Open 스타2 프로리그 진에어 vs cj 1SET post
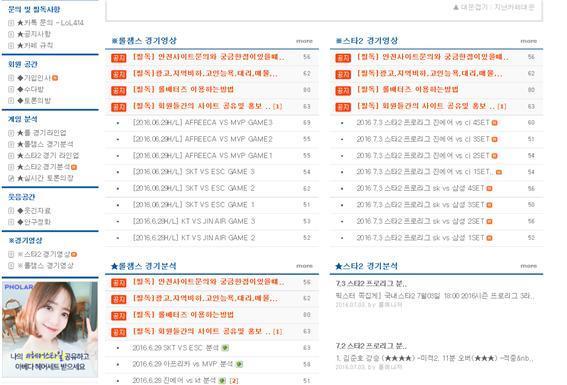The width and height of the screenshot is (567, 385). pos(425,172)
